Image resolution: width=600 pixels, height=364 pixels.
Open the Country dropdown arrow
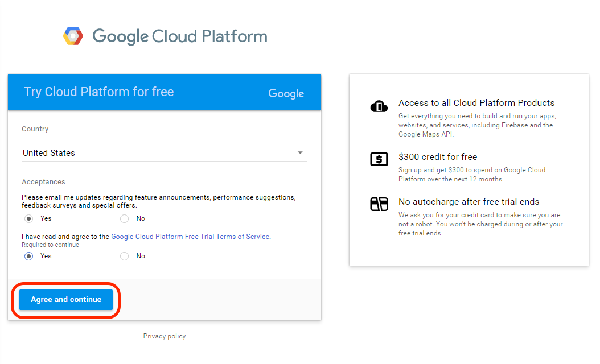300,152
